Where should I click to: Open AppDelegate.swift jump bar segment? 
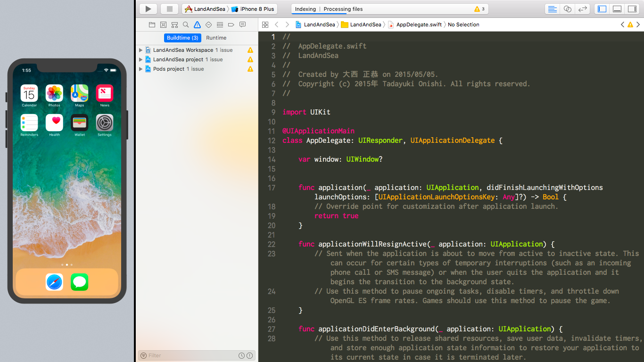tap(415, 25)
